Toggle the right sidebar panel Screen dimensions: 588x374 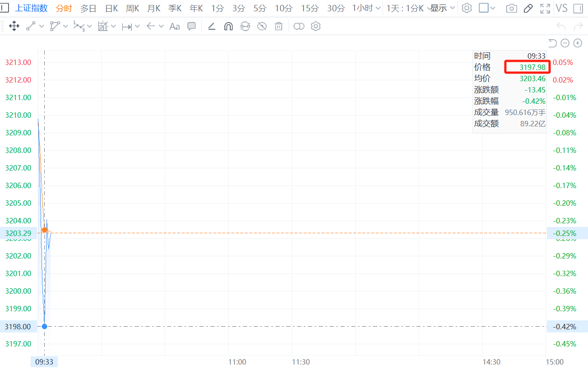pyautogui.click(x=578, y=8)
